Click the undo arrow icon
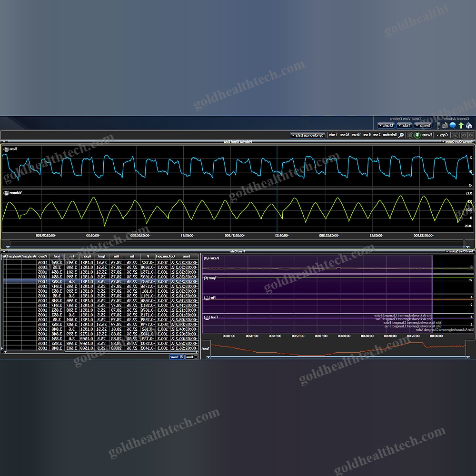476x476 pixels. 471,135
